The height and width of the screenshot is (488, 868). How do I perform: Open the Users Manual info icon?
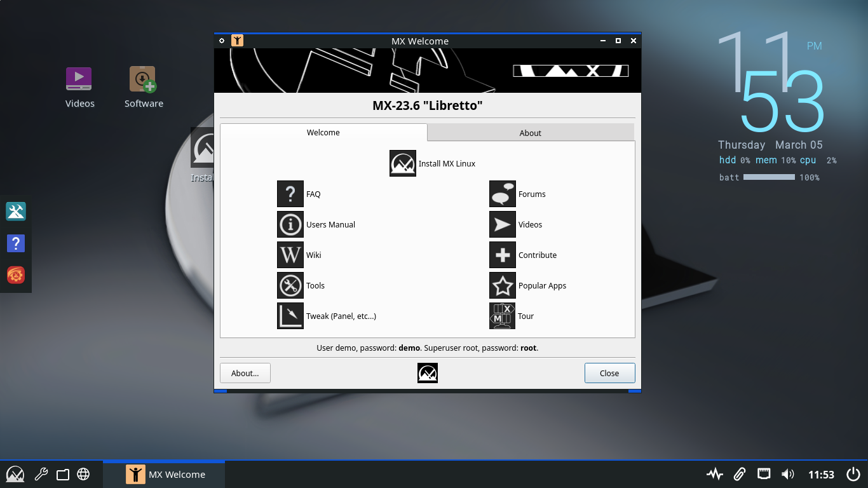[290, 224]
